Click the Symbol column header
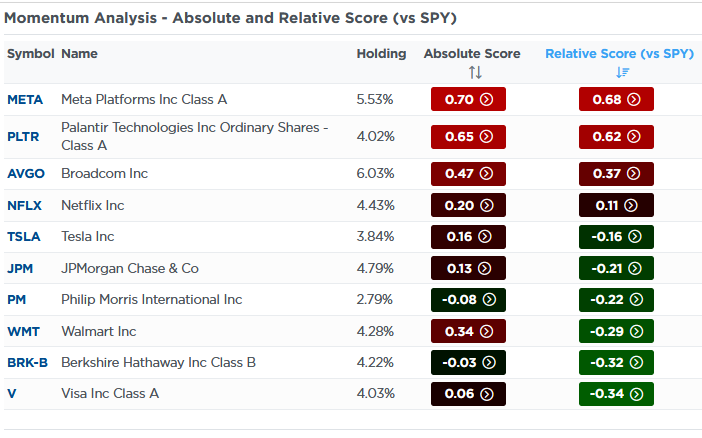Viewport: 702px width, 438px height. (30, 53)
